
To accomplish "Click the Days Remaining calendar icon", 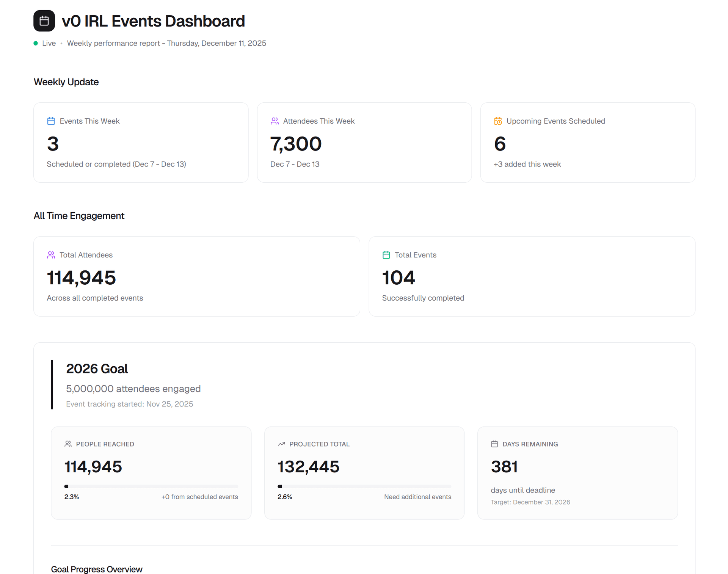I will coord(494,444).
